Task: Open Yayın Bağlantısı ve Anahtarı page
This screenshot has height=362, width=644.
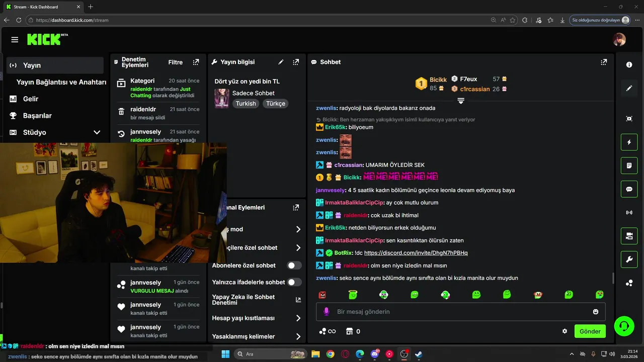Action: point(61,82)
